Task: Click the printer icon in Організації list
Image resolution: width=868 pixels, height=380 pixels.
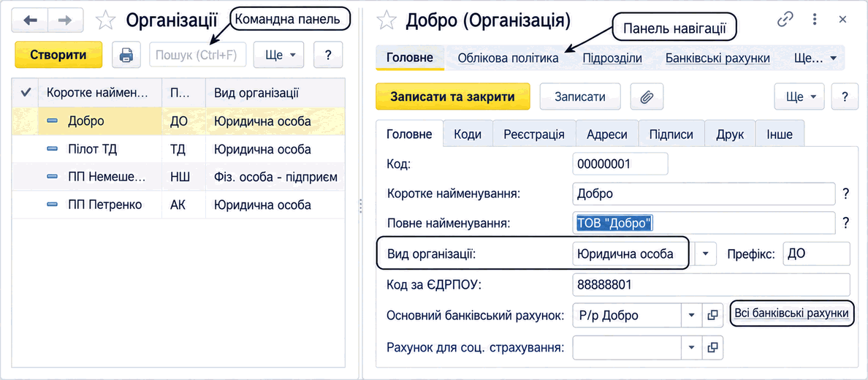Action: pyautogui.click(x=126, y=55)
